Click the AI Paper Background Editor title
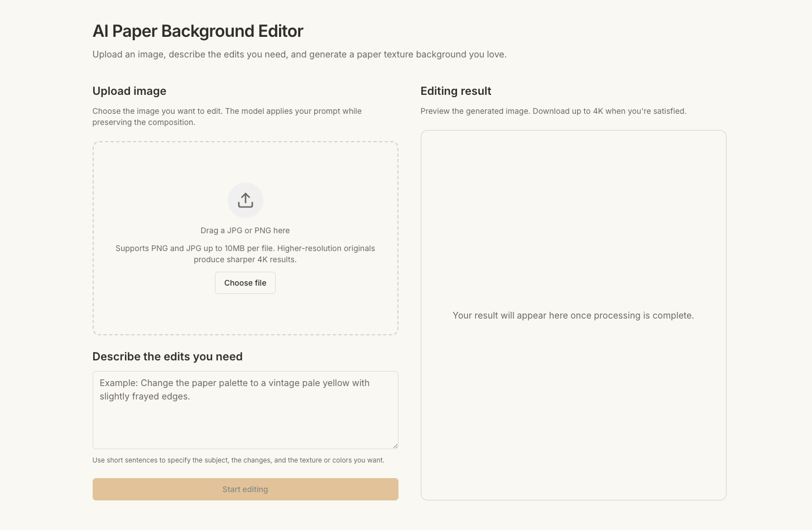This screenshot has height=530, width=812. [x=198, y=31]
